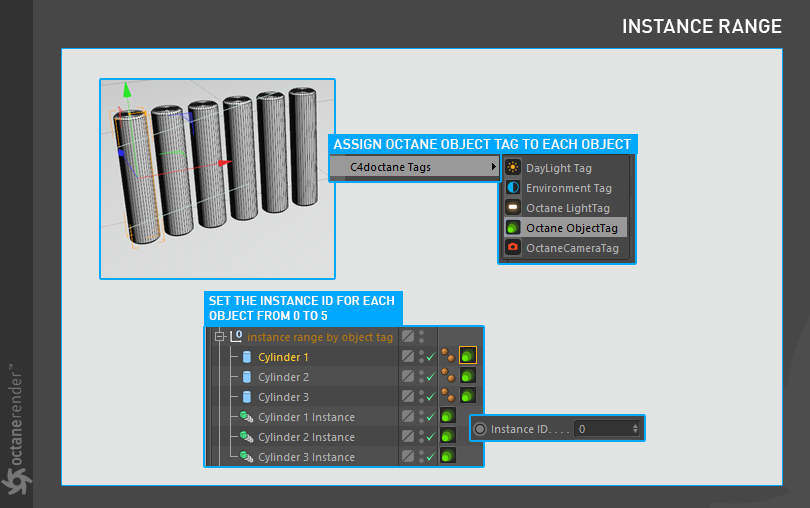Choose Octane LightTag from the submenu
Image resolution: width=810 pixels, height=508 pixels.
pyautogui.click(x=566, y=208)
